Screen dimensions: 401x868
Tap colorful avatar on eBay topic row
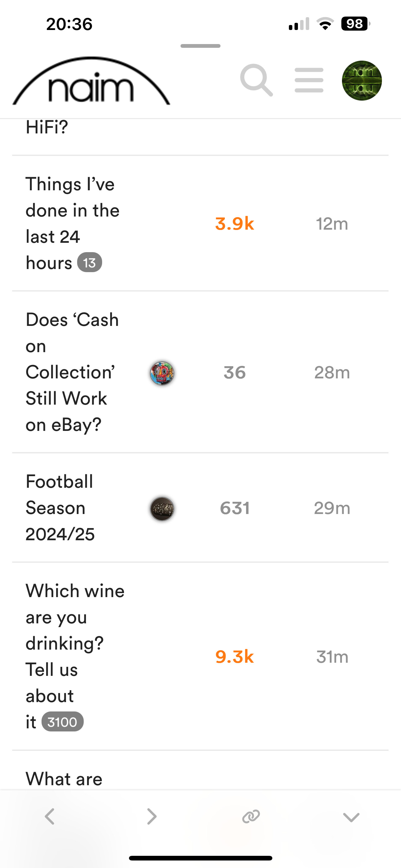click(162, 373)
